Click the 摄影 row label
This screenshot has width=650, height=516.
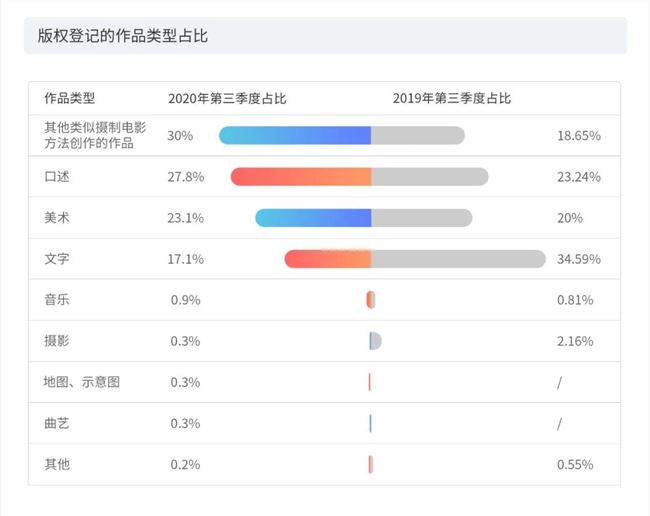[x=57, y=341]
